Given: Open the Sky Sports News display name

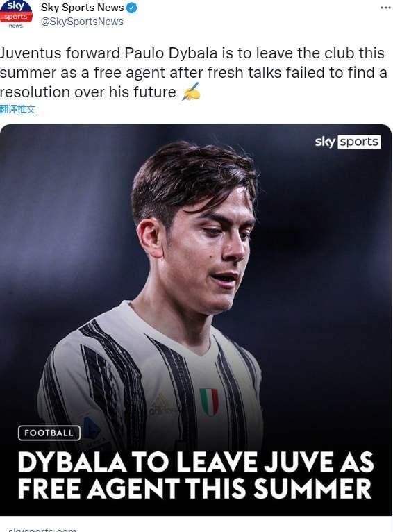Looking at the screenshot, I should tap(83, 8).
